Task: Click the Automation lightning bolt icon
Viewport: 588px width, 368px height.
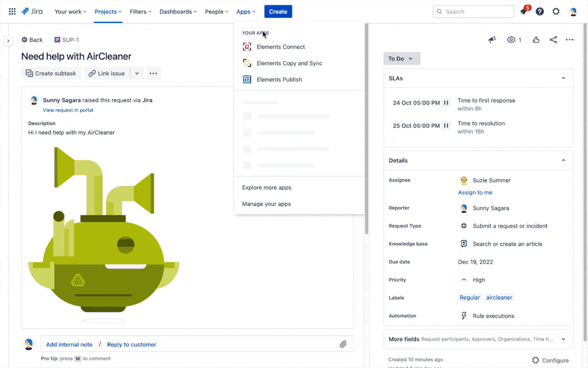Action: coord(464,316)
